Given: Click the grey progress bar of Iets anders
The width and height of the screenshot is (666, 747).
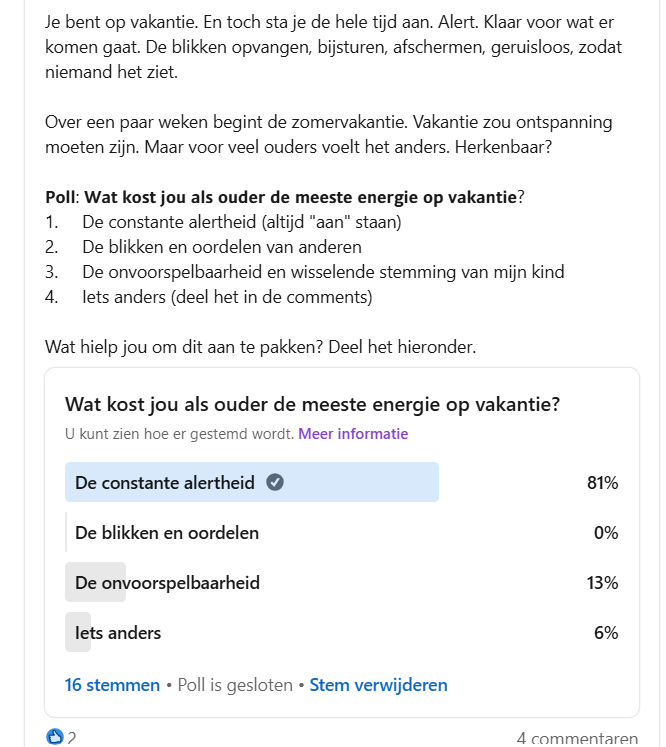Looking at the screenshot, I should 78,632.
